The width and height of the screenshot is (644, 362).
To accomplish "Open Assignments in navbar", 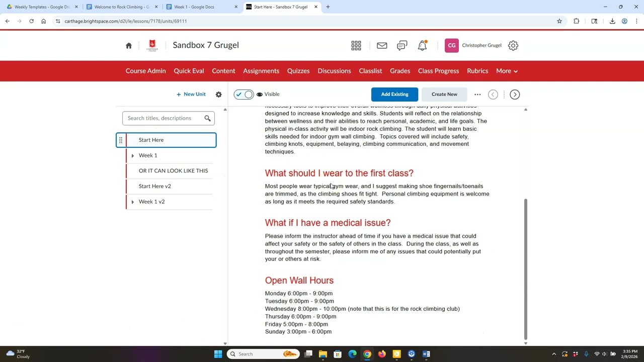I will point(261,71).
